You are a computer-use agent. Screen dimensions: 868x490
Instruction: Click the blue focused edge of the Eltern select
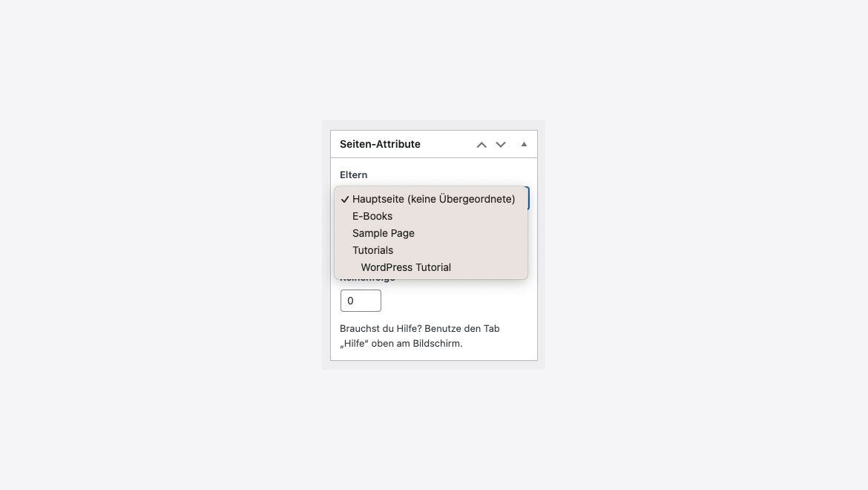point(528,198)
